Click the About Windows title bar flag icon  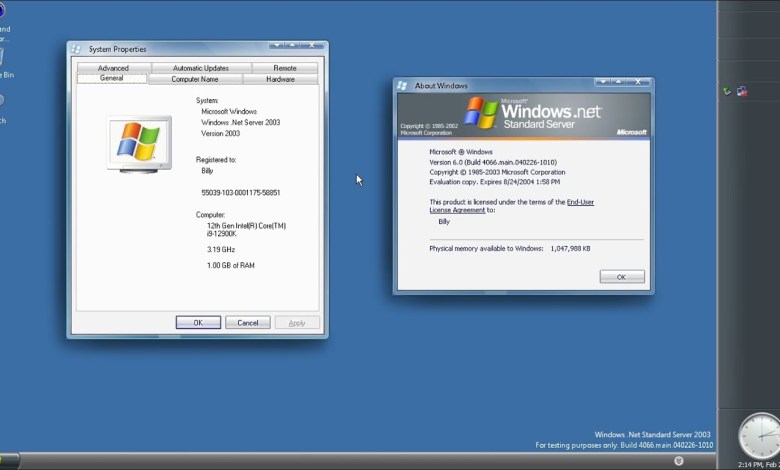coord(402,86)
